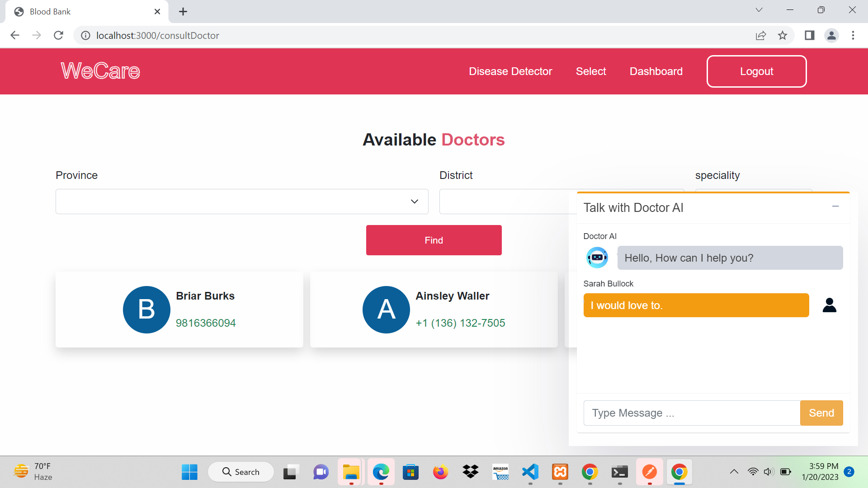Click the Logout button
This screenshot has width=868, height=488.
point(756,71)
